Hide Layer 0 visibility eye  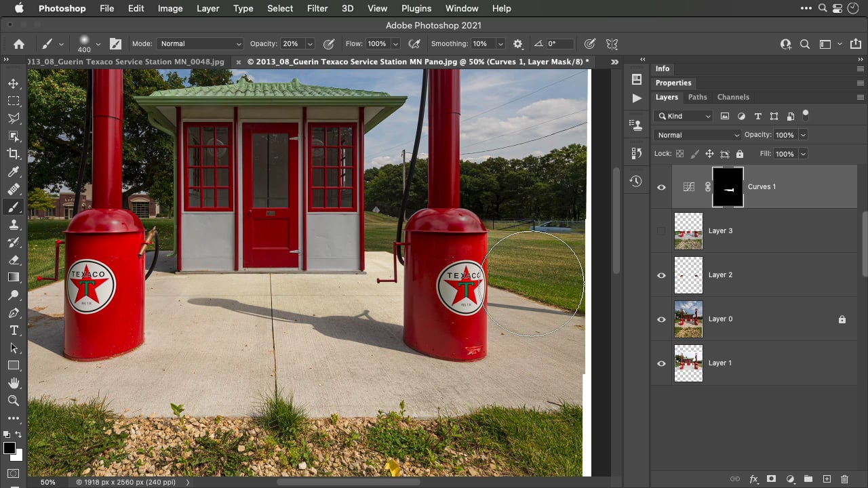coord(661,319)
